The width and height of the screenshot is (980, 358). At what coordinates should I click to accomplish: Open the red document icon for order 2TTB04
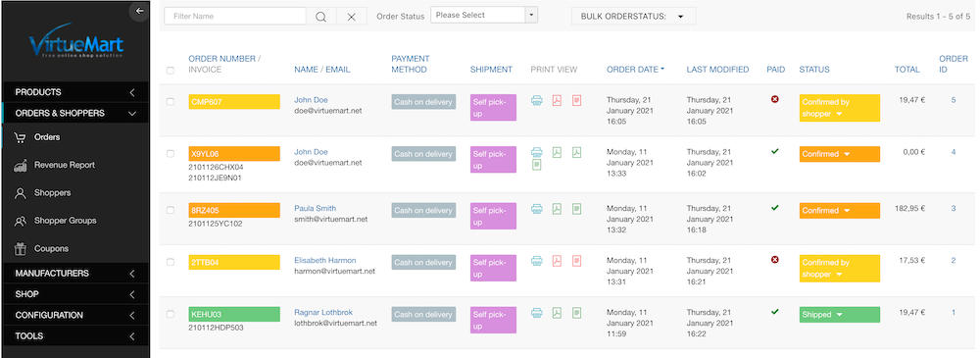point(576,260)
